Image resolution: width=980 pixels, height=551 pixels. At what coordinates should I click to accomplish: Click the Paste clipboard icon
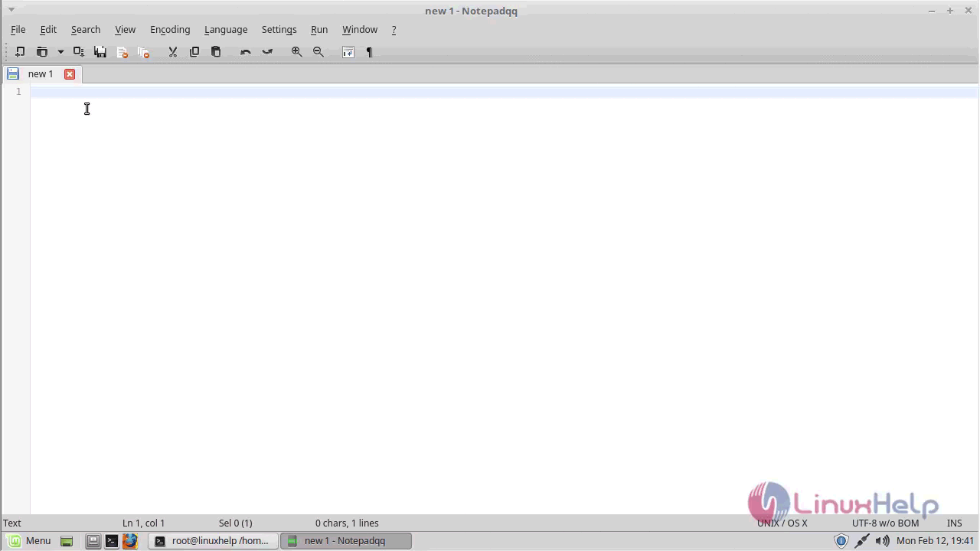(216, 52)
